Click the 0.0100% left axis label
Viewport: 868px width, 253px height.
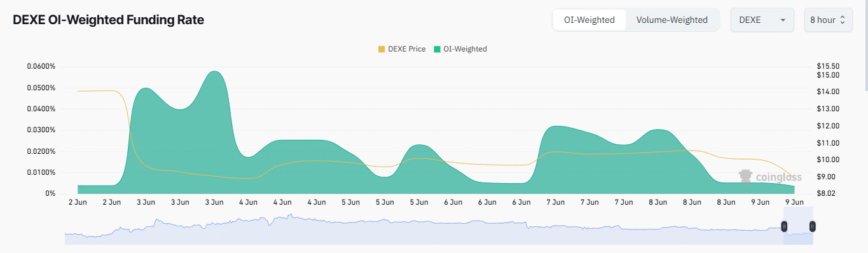pos(41,172)
